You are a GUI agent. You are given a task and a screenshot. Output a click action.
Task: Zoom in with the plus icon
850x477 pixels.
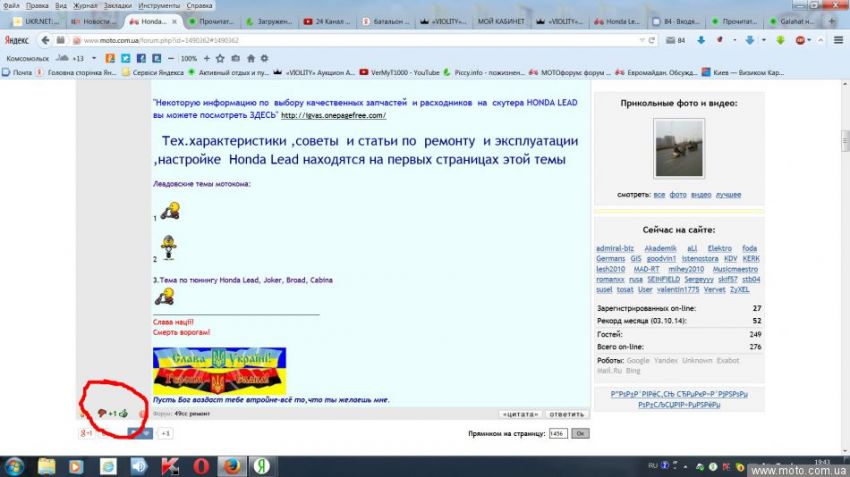(x=207, y=58)
